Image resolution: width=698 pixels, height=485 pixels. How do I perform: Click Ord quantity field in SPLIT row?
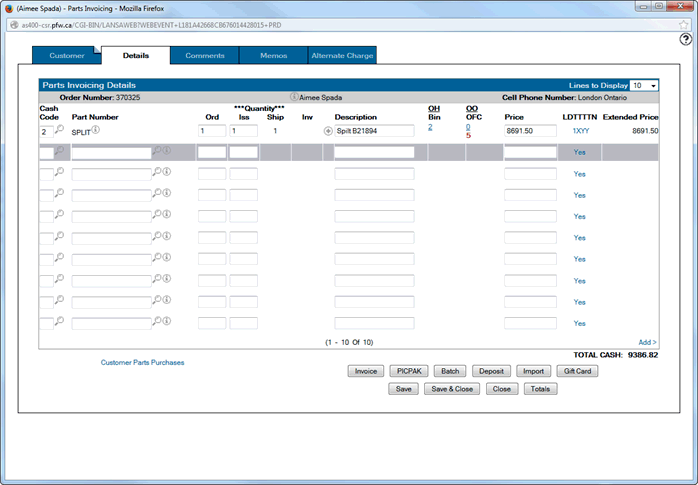212,131
